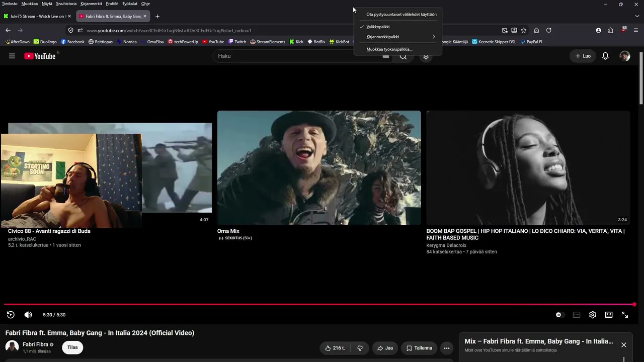Open Civico 88 - Avanti ragazzi di Buda title

[49, 231]
